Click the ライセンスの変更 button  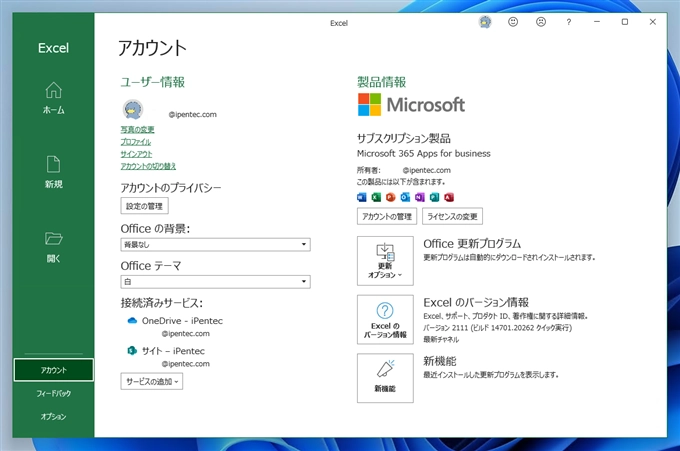pos(452,216)
